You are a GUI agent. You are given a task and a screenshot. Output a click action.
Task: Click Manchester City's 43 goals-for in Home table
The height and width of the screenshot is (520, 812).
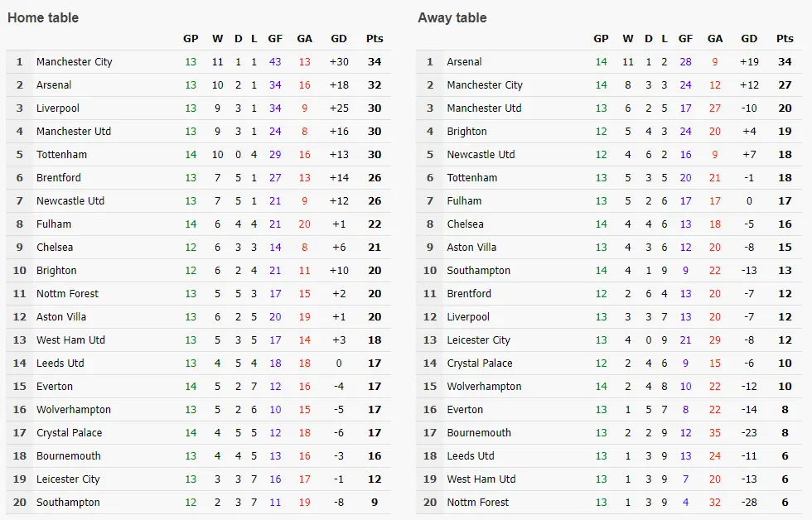point(275,62)
